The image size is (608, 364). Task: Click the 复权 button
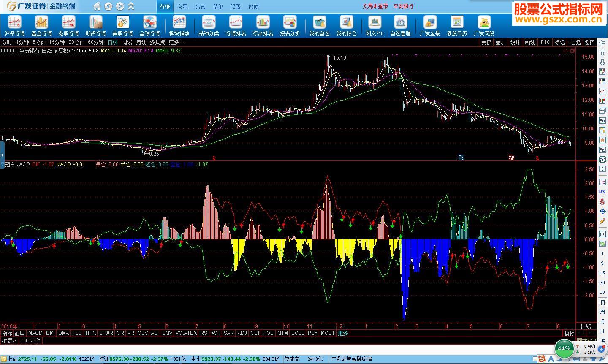click(x=486, y=42)
